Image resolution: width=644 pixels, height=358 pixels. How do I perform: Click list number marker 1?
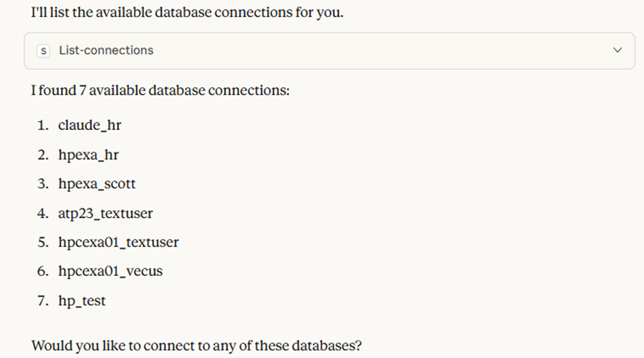tap(43, 125)
